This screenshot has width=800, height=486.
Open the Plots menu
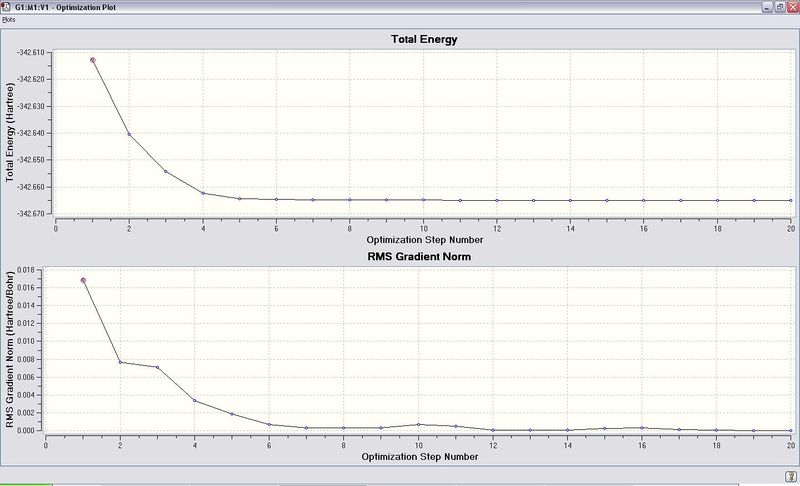[x=9, y=20]
